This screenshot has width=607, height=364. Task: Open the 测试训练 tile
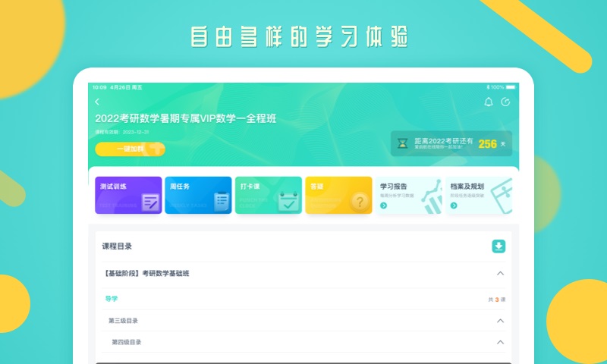coord(128,196)
